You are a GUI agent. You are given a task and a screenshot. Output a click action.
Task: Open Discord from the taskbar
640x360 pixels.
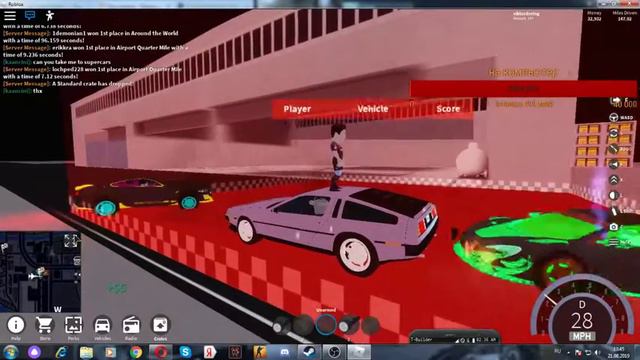pyautogui.click(x=284, y=352)
